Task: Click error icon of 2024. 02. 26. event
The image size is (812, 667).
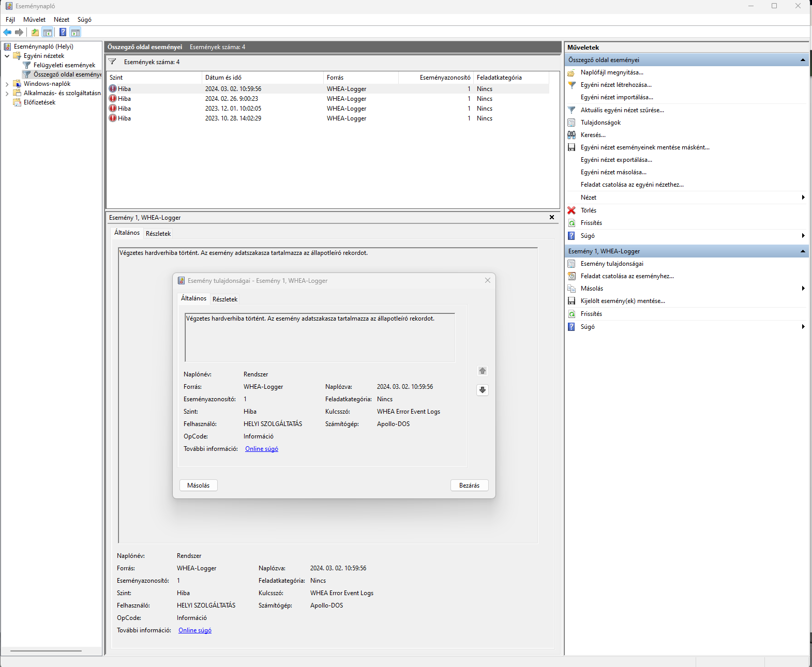Action: pos(113,98)
